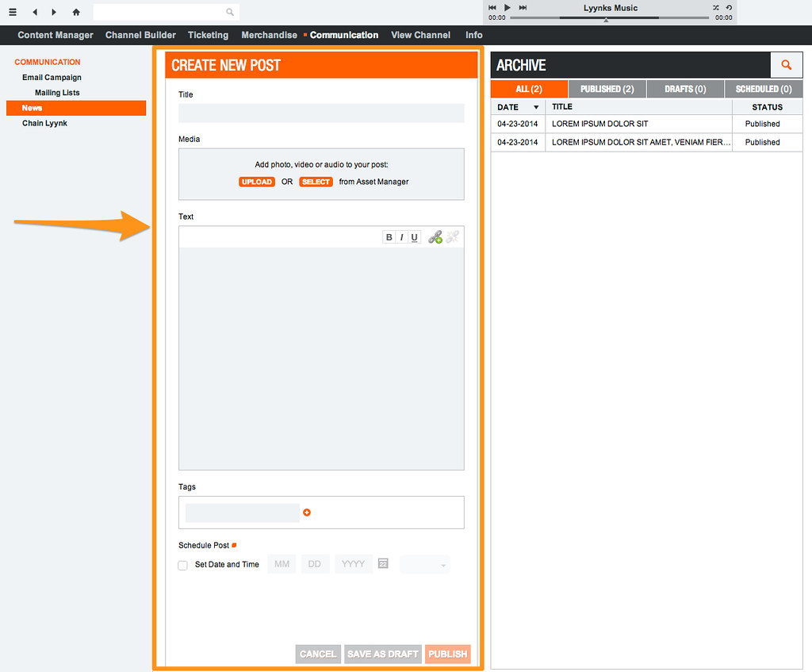This screenshot has width=812, height=672.
Task: Click the PUBLISH button
Action: click(448, 654)
